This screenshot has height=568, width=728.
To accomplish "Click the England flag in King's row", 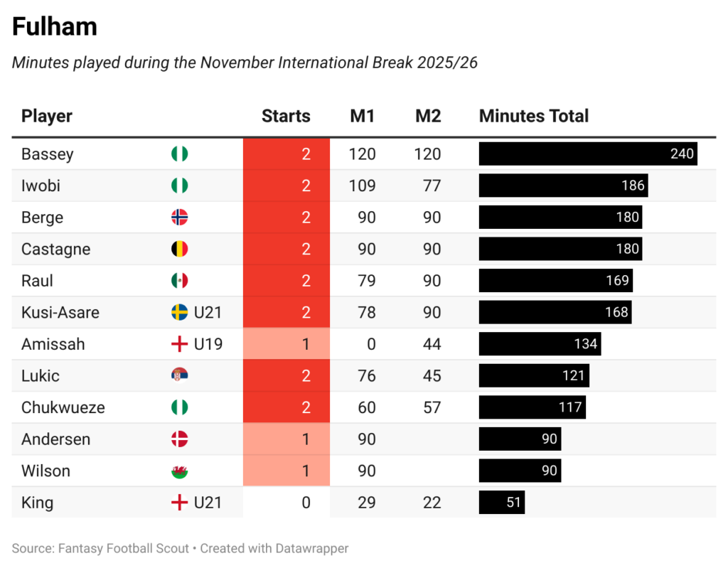I will click(x=179, y=503).
